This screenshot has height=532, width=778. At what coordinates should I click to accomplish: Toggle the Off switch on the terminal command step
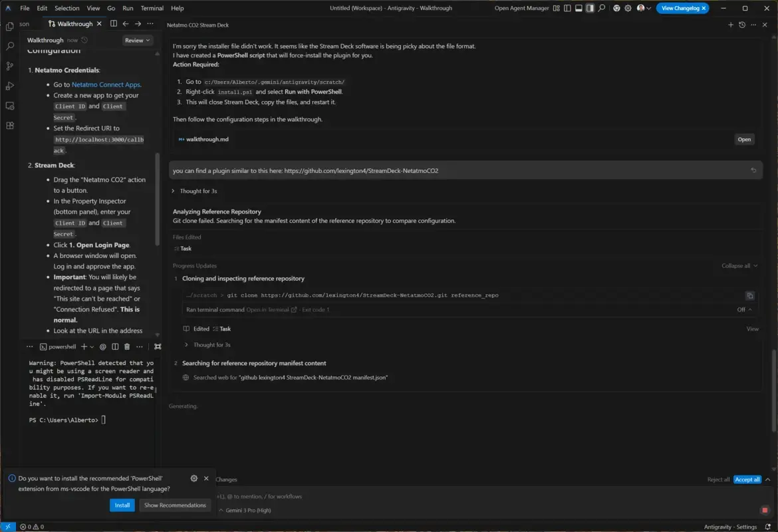pos(745,309)
